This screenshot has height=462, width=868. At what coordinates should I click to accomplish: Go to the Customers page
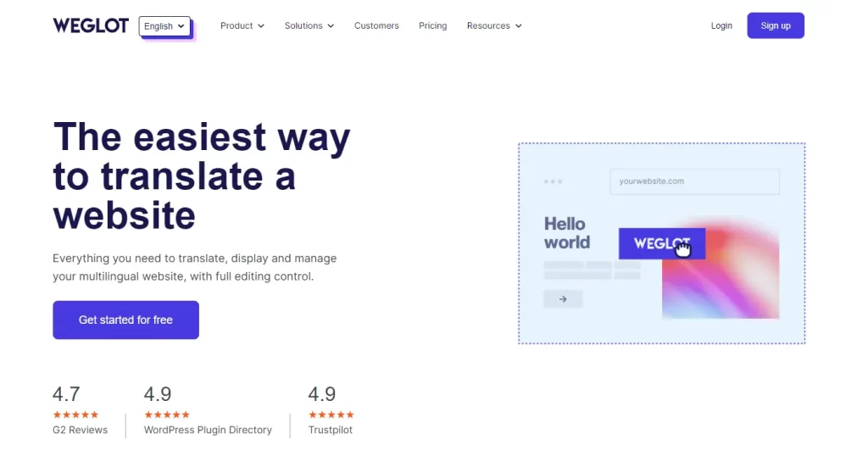pos(376,26)
